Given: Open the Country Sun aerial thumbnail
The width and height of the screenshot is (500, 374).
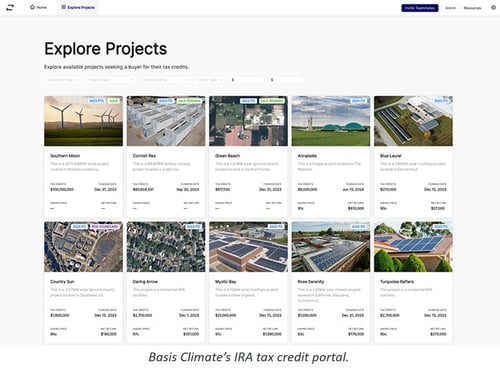Looking at the screenshot, I should 83,247.
